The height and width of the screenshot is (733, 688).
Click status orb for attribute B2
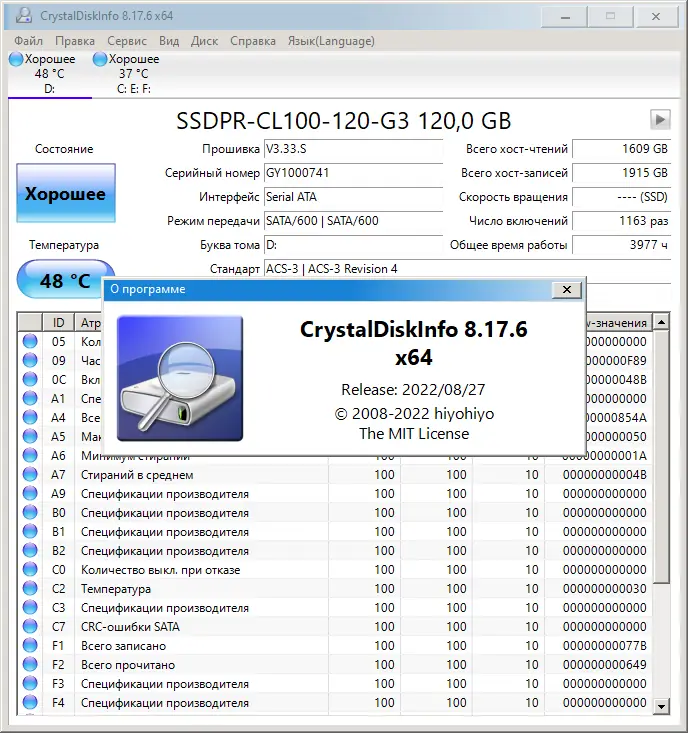click(30, 550)
